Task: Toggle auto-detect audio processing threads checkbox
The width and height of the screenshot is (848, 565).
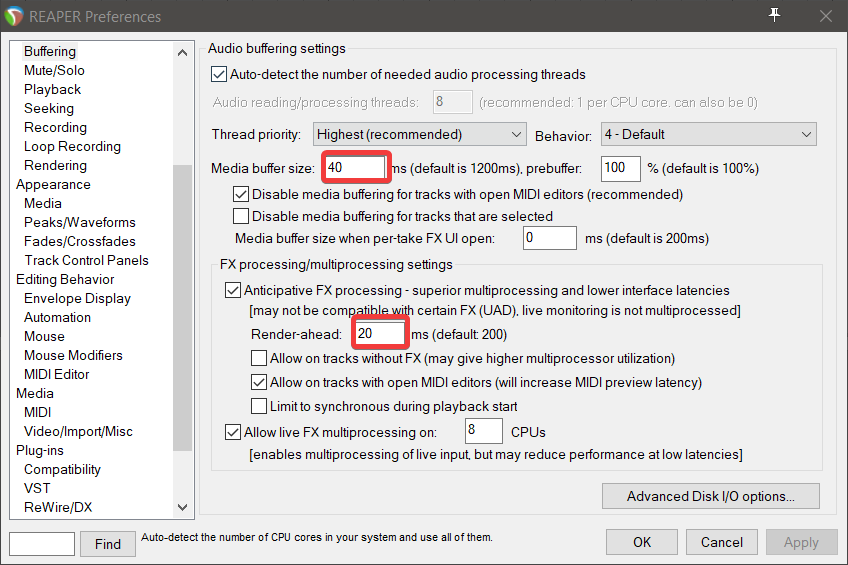Action: [218, 74]
